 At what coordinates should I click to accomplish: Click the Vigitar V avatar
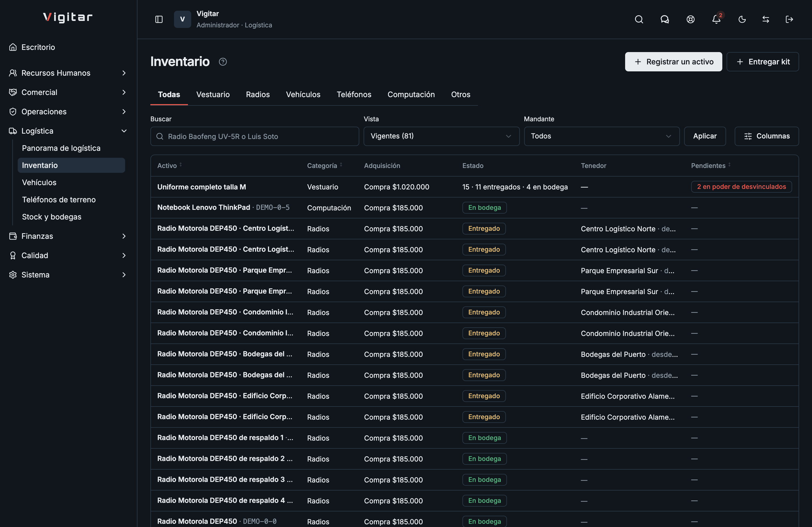pyautogui.click(x=183, y=19)
